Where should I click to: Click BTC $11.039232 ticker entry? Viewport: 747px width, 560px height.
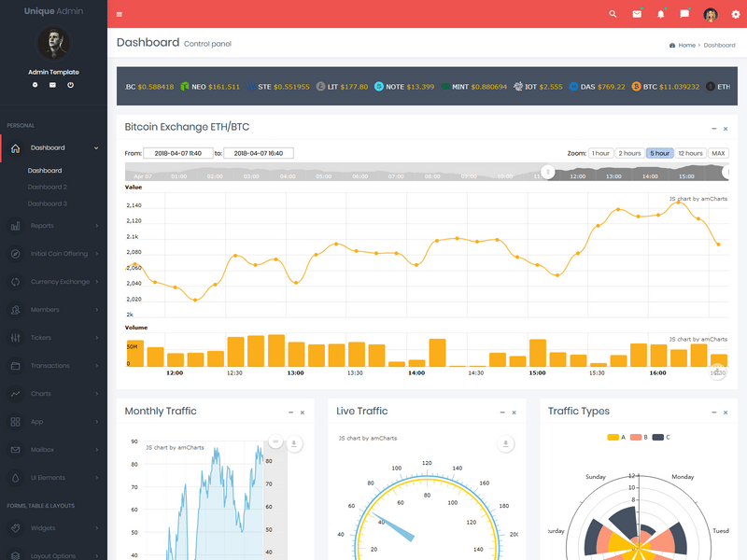(x=666, y=87)
